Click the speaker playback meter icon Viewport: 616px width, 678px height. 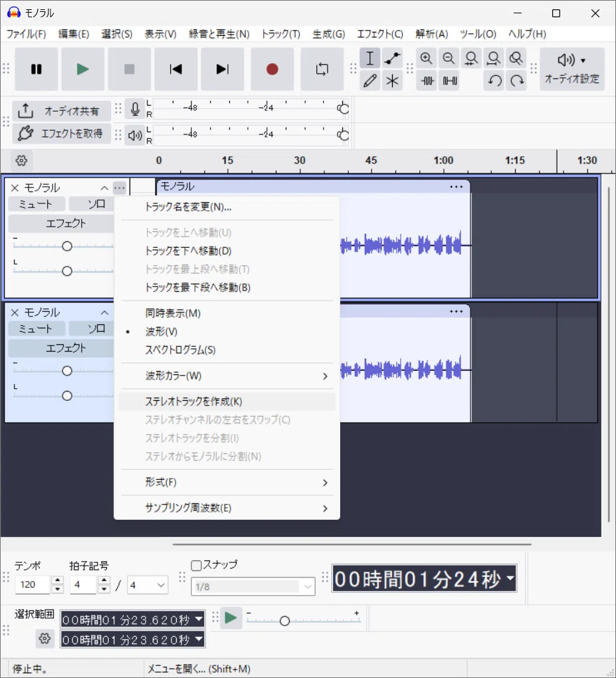point(135,136)
